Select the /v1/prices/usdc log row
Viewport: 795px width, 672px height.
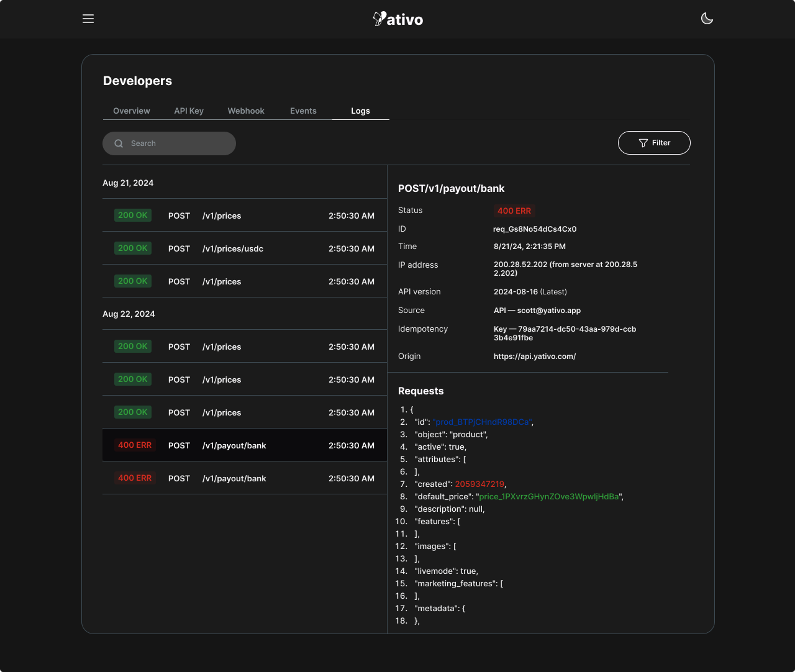coord(245,248)
